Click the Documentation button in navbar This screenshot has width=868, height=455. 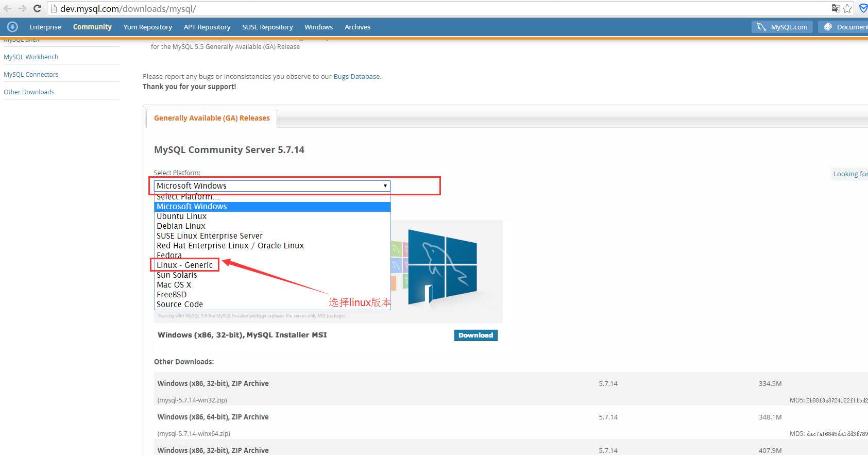click(843, 27)
